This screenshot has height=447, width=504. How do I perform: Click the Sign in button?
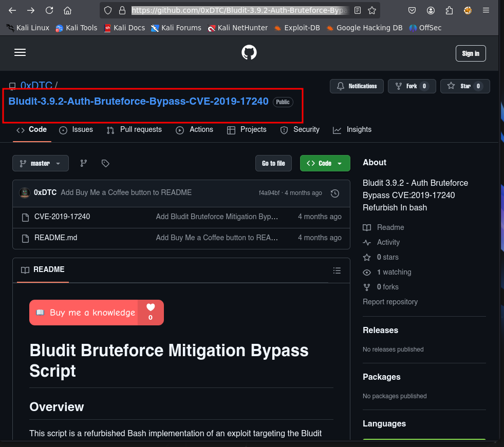point(471,53)
